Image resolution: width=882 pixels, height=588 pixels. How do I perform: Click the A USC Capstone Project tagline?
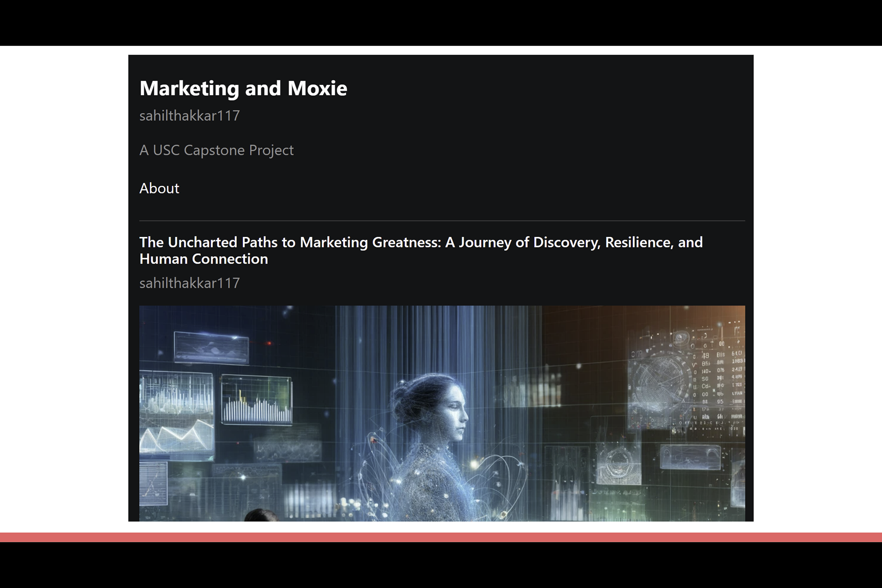click(x=216, y=150)
